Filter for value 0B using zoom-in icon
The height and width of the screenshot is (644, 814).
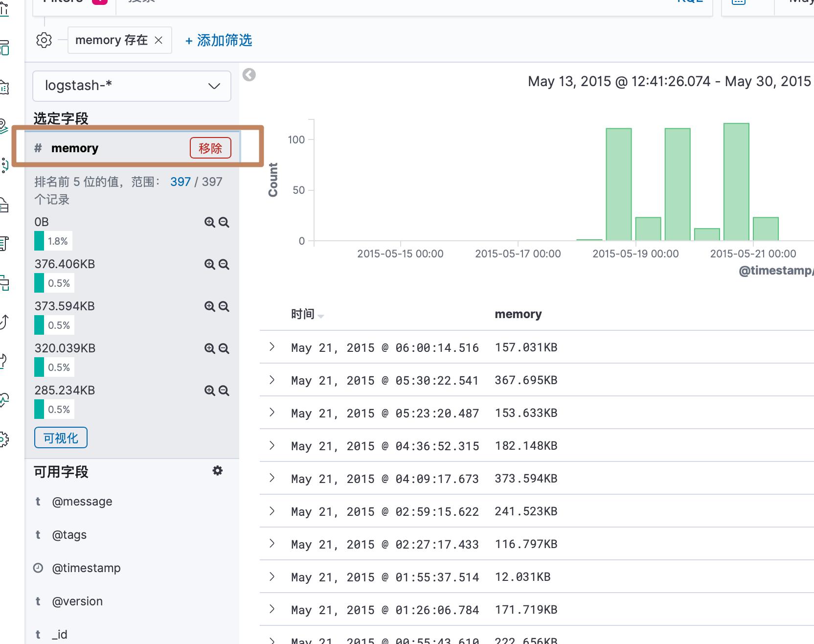point(210,222)
